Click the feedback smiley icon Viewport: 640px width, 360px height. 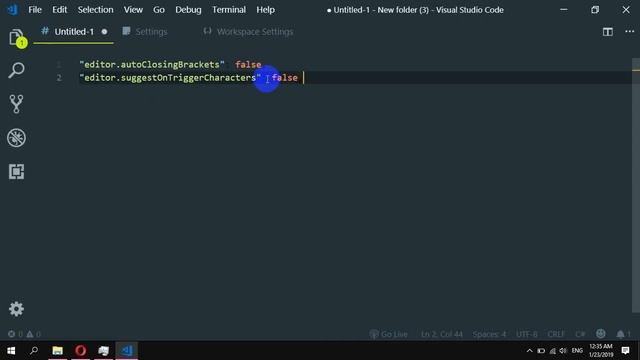tap(600, 334)
